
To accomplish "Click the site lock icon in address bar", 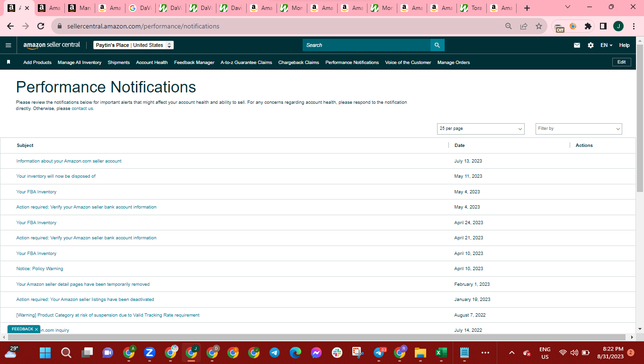I will tap(60, 26).
